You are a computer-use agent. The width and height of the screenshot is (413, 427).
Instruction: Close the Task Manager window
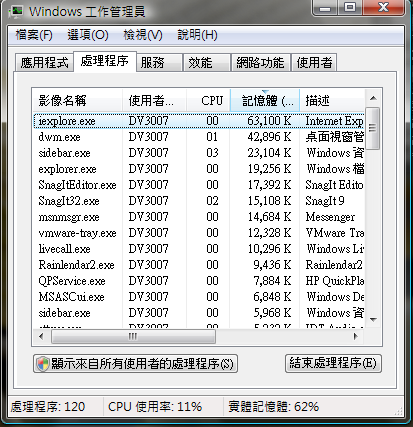(x=383, y=7)
